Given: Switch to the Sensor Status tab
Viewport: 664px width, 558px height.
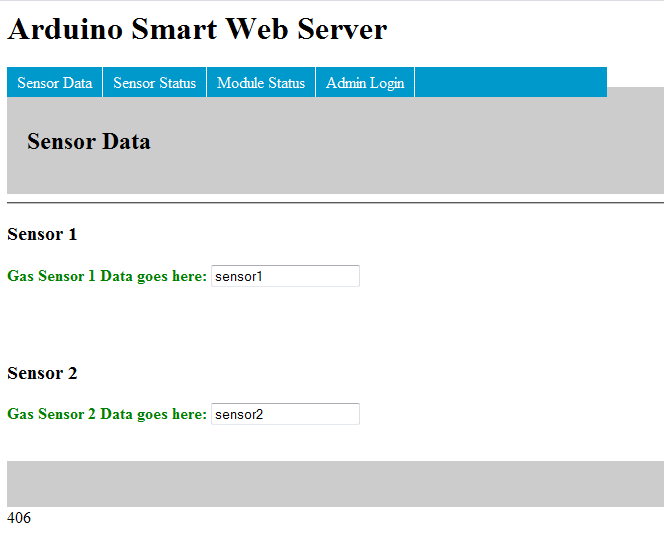Looking at the screenshot, I should pyautogui.click(x=155, y=82).
